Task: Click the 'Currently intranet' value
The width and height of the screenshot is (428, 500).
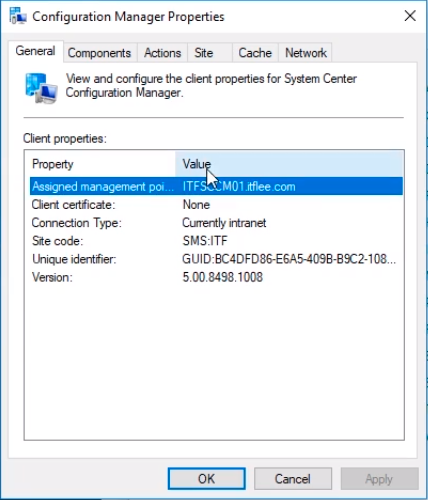Action: tap(224, 223)
